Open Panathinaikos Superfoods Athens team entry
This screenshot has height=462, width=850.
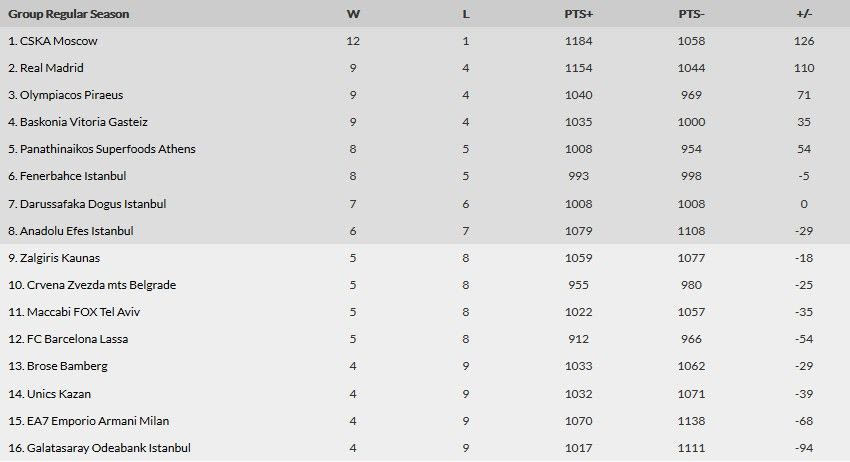pos(108,150)
